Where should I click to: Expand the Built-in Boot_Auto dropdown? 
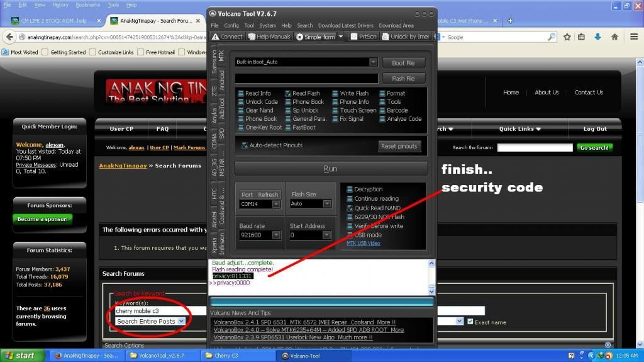(373, 62)
